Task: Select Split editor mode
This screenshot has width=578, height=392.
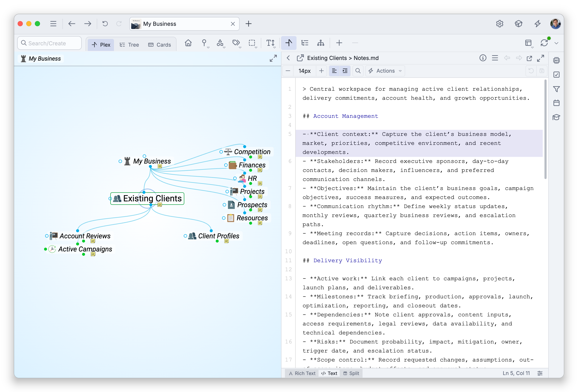Action: [351, 373]
